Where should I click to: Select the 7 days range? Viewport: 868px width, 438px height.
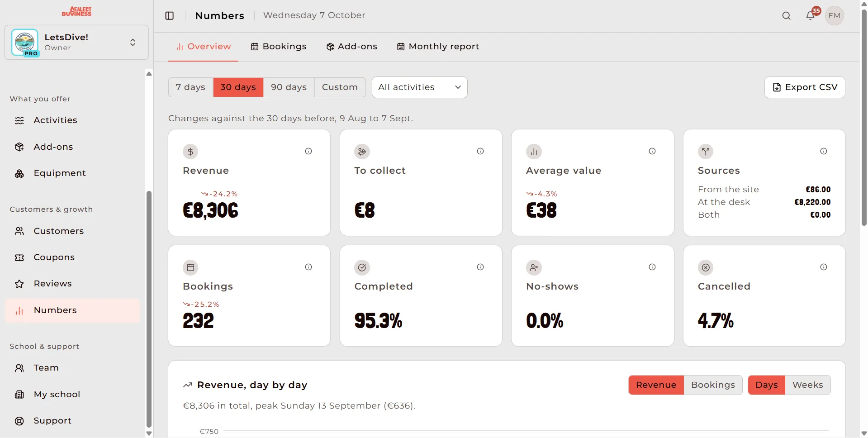(190, 87)
